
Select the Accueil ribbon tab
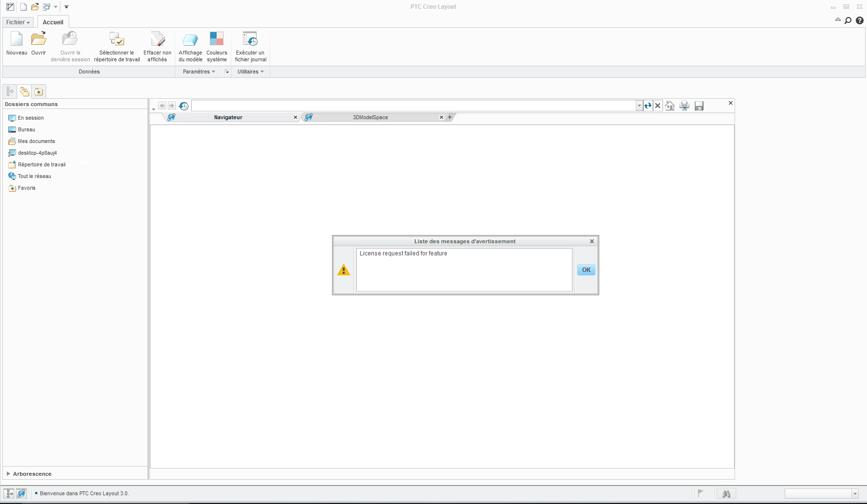coord(53,22)
